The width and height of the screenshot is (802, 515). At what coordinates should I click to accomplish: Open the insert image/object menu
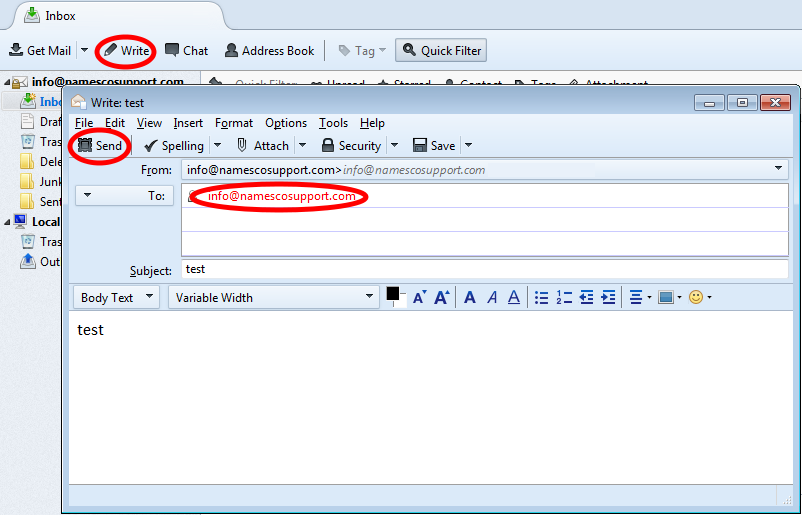pos(670,297)
